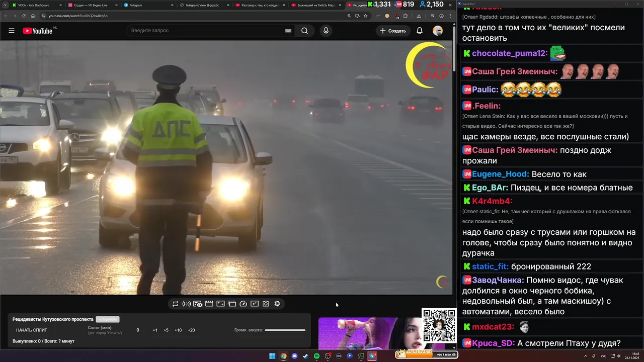This screenshot has width=644, height=362.
Task: Click chat username Eugene_Hood
Action: click(500, 174)
